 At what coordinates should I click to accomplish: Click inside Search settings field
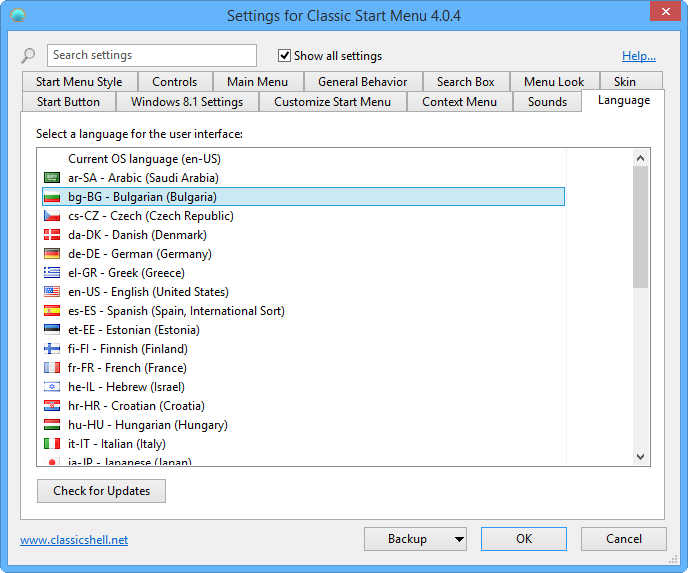(x=152, y=55)
